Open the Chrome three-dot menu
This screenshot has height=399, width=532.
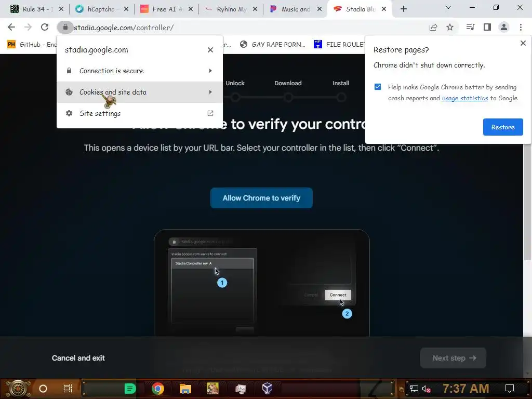(521, 27)
